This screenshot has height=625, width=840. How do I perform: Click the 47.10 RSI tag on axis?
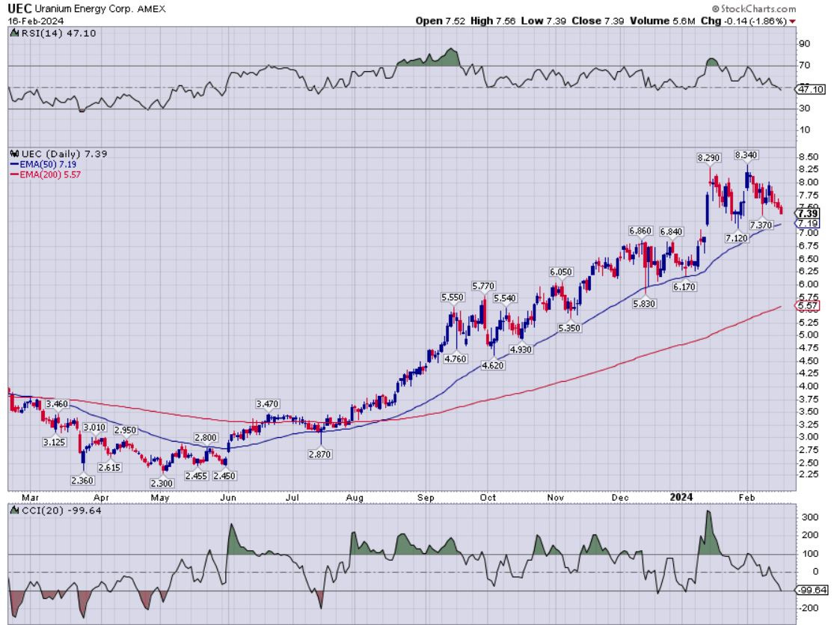click(x=811, y=89)
